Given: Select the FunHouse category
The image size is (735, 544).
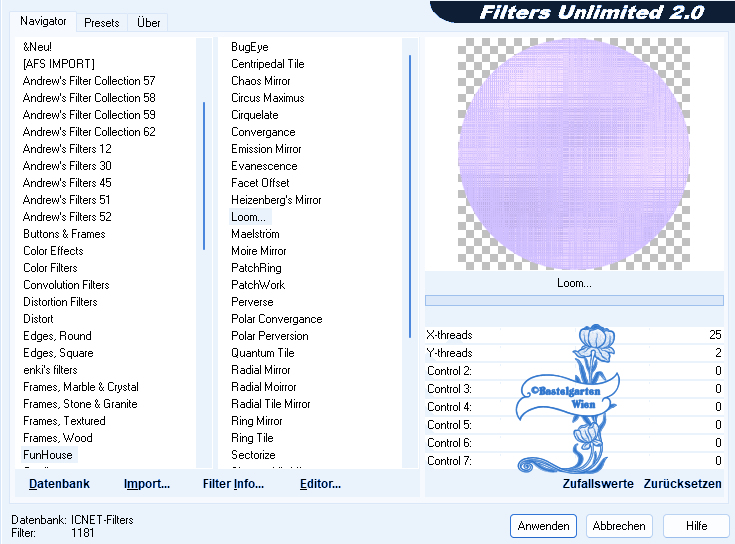Looking at the screenshot, I should pyautogui.click(x=48, y=455).
